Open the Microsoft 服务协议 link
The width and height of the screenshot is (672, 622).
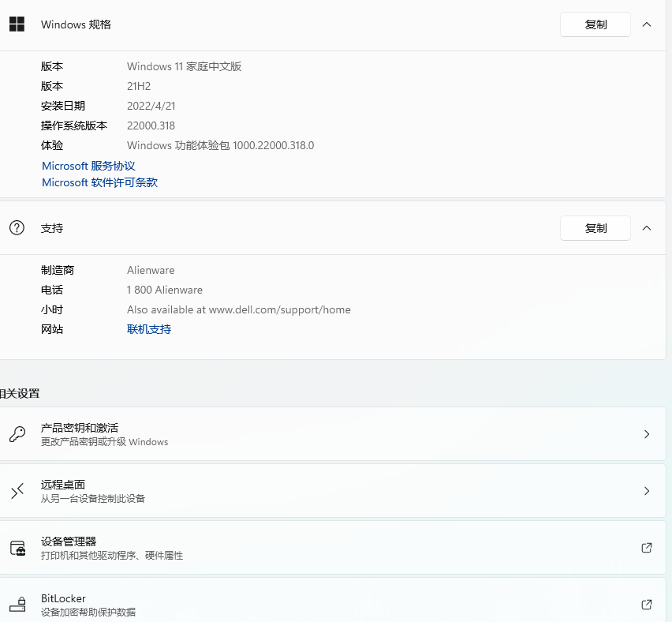[x=88, y=166]
